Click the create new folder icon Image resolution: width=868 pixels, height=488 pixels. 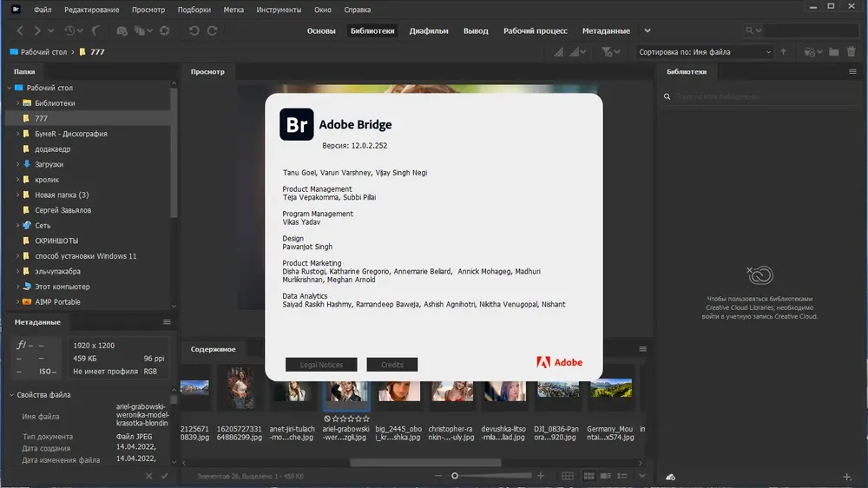[833, 51]
